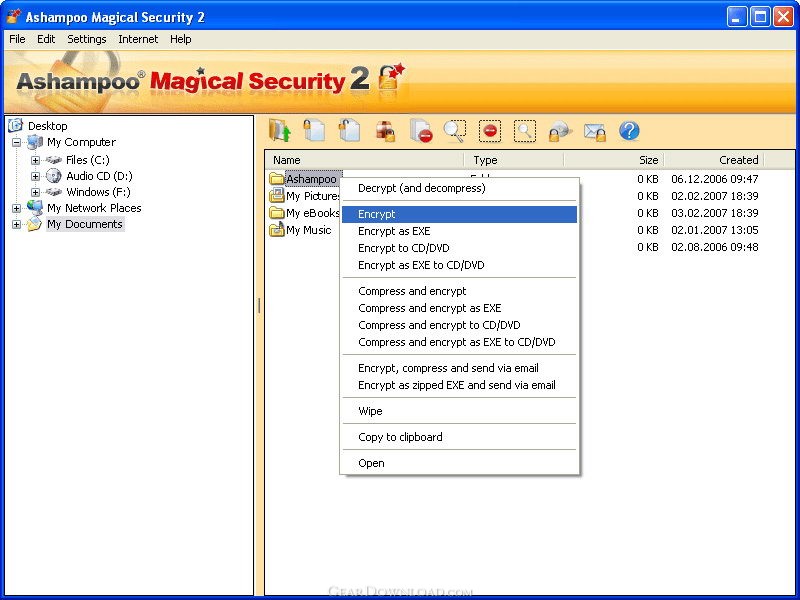The width and height of the screenshot is (800, 600).
Task: Click the created date 06.12.2006 09:47
Action: coord(714,179)
